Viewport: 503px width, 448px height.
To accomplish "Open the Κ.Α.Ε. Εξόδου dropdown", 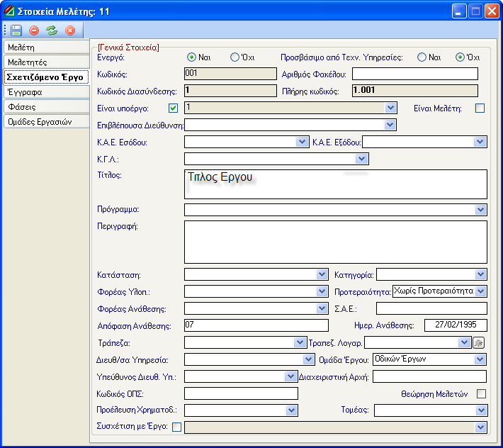I will (480, 142).
